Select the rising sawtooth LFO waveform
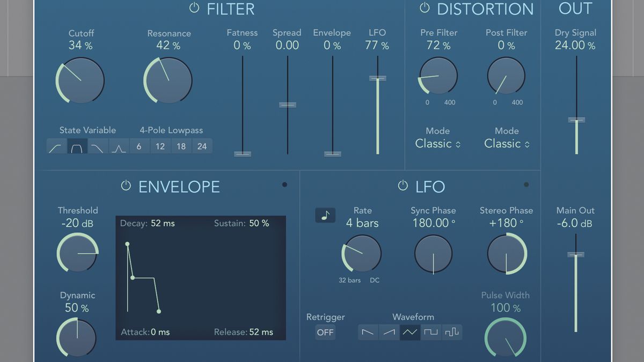The height and width of the screenshot is (362, 644). click(389, 333)
